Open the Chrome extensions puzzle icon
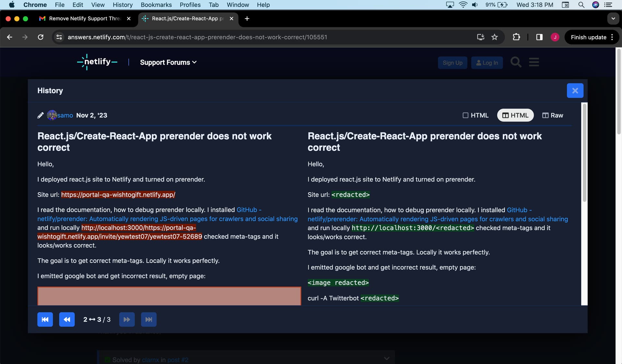The width and height of the screenshot is (622, 364). 516,37
